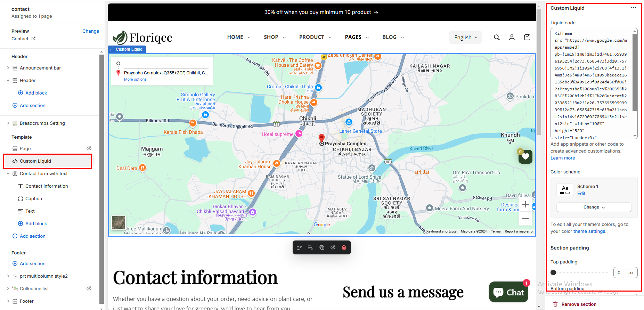Collapse the Header section
The height and width of the screenshot is (310, 644).
tap(8, 80)
